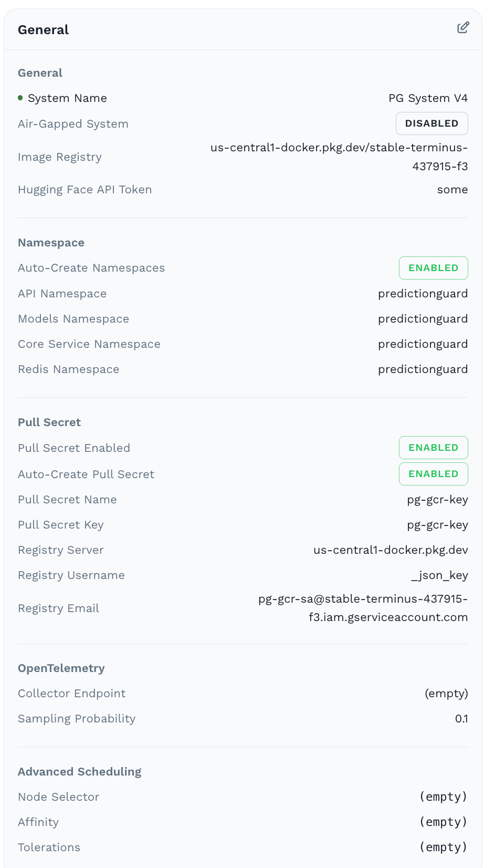Toggle the Pull Secret Enabled badge
Image resolution: width=484 pixels, height=868 pixels.
pyautogui.click(x=433, y=448)
